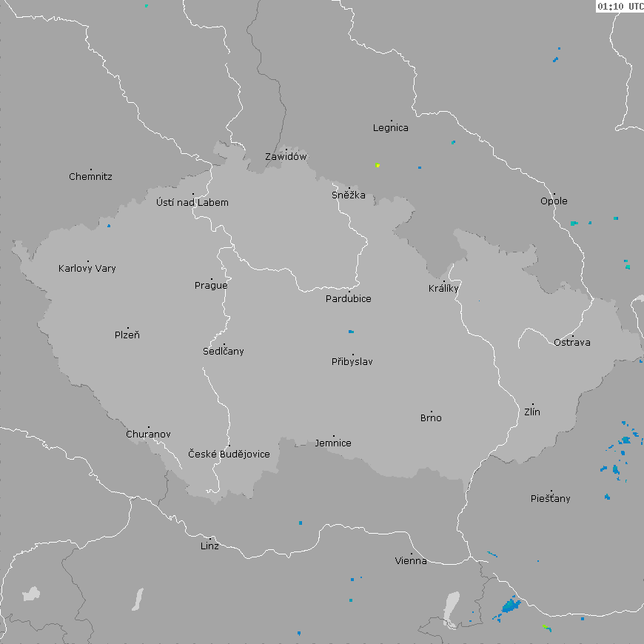Click the 01:10 UTC timestamp label
The image size is (644, 644).
click(x=620, y=6)
